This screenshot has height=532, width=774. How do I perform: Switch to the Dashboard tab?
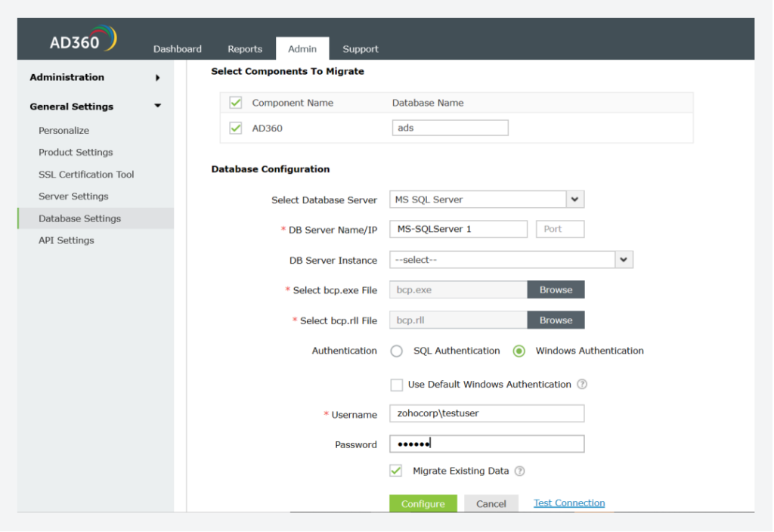tap(177, 49)
